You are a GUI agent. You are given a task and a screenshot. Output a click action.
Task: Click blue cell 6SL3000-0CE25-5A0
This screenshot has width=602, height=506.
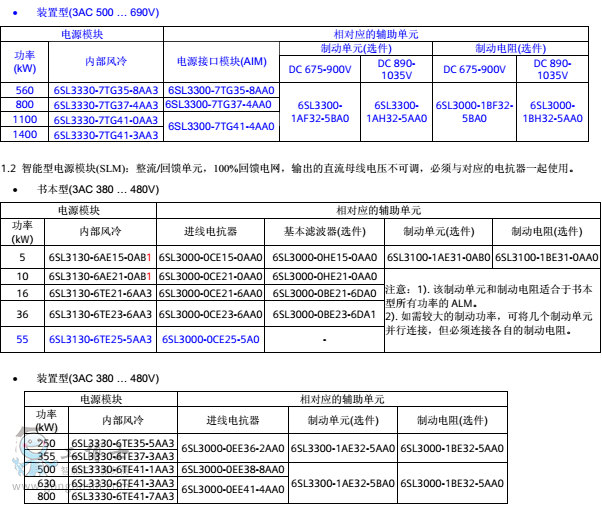tap(210, 339)
